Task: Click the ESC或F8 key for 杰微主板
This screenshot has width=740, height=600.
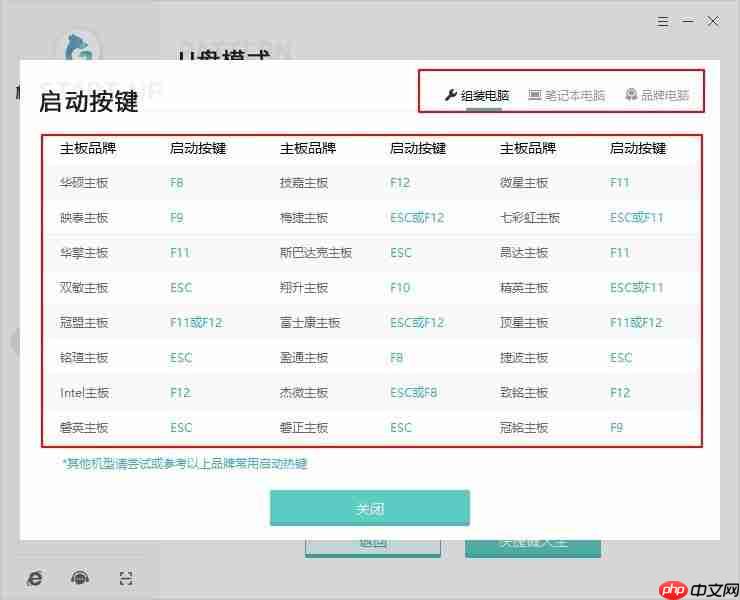Action: click(413, 392)
